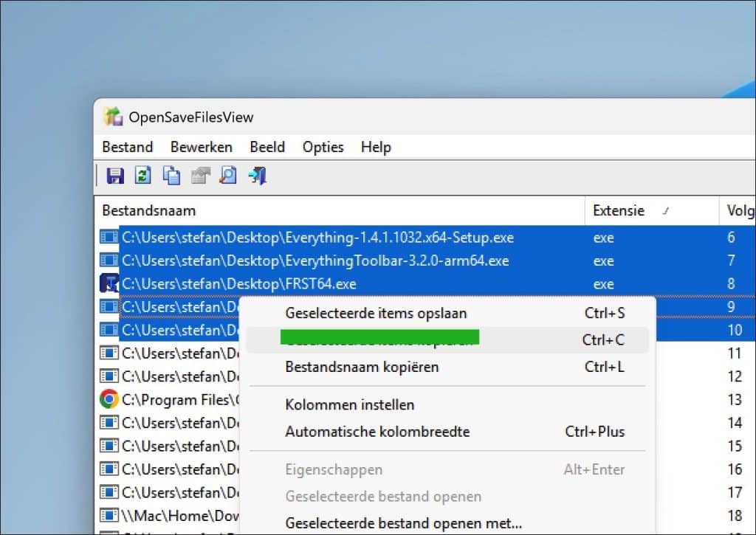Click the Find toolbar icon
756x535 pixels.
[x=228, y=176]
